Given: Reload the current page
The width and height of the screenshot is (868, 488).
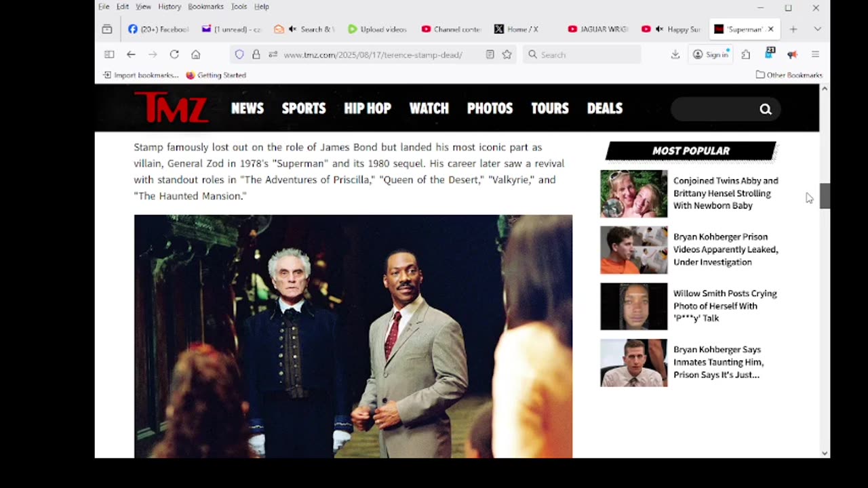Looking at the screenshot, I should [174, 55].
